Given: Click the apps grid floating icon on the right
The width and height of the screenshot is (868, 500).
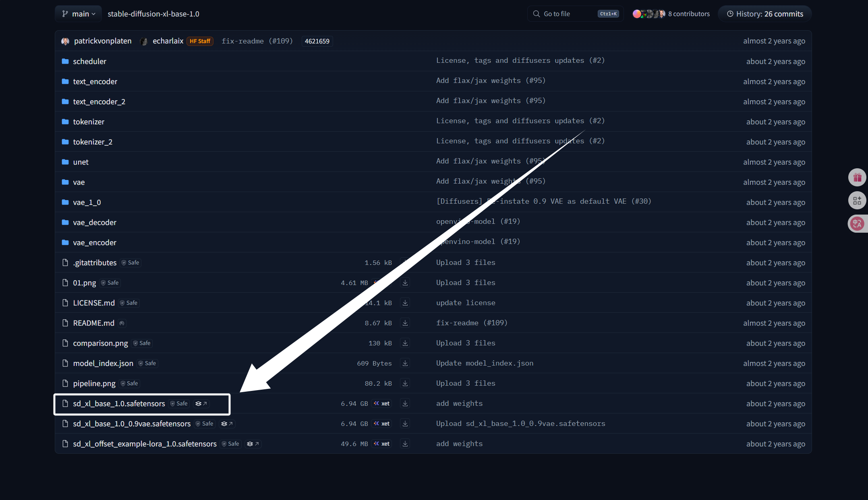Looking at the screenshot, I should pos(857,200).
